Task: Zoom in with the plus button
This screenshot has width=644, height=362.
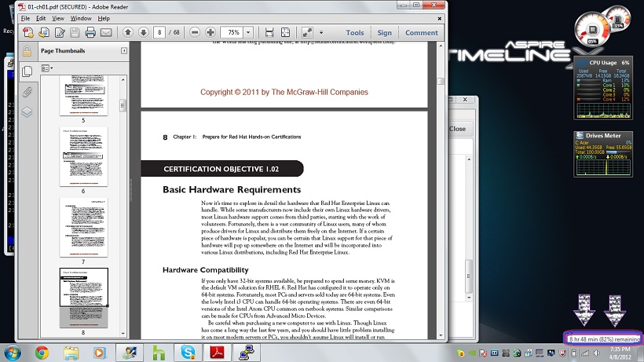Action: 210,32
